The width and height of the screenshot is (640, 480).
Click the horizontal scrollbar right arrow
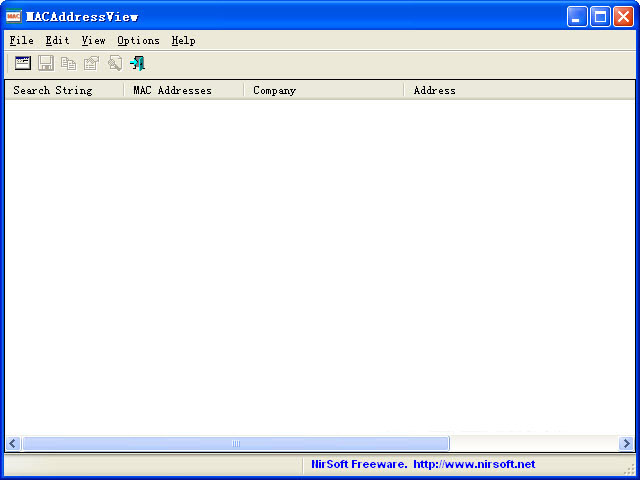coord(626,443)
